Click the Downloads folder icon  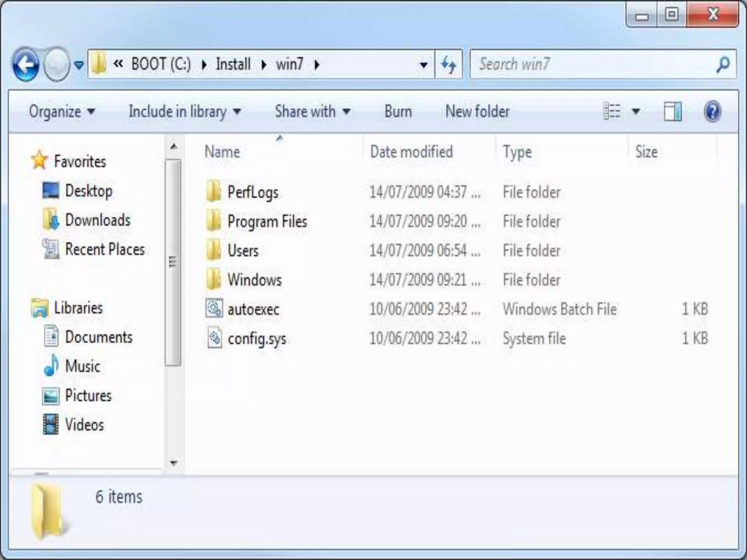[51, 219]
